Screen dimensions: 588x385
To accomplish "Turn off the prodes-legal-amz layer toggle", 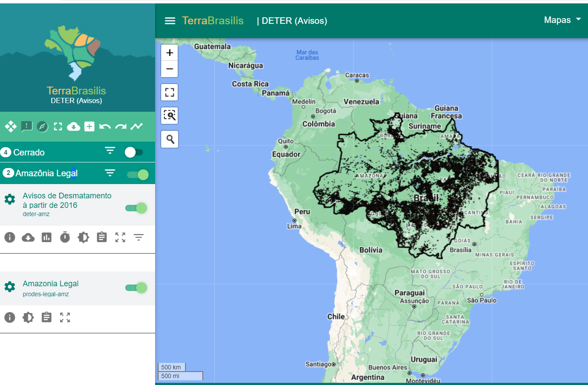I will 136,288.
